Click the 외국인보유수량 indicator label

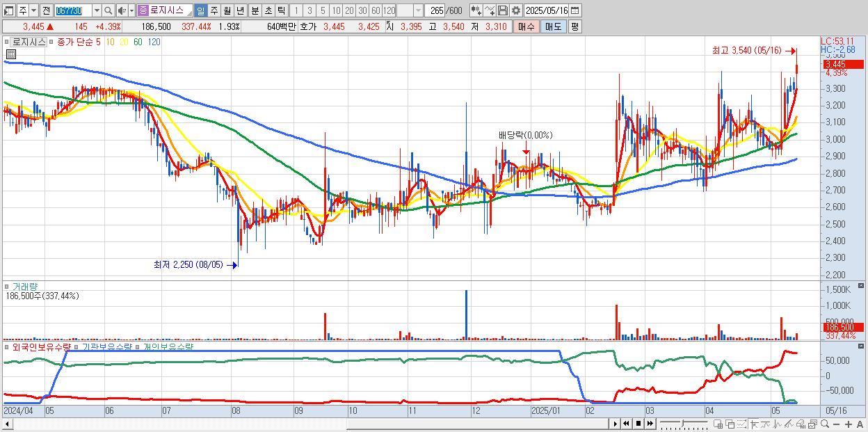pyautogui.click(x=42, y=346)
